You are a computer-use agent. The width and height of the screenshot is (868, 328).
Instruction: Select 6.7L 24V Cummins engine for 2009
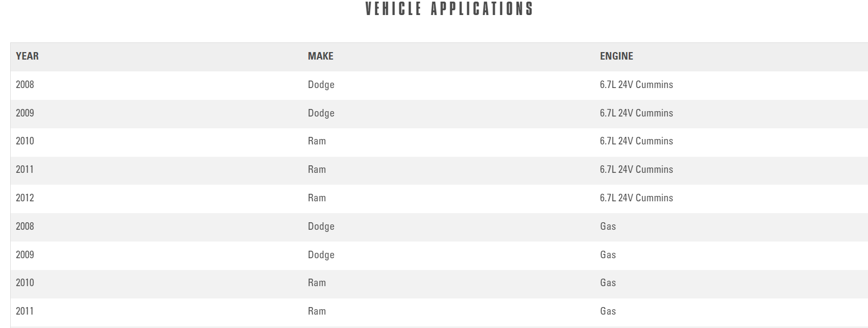coord(636,113)
